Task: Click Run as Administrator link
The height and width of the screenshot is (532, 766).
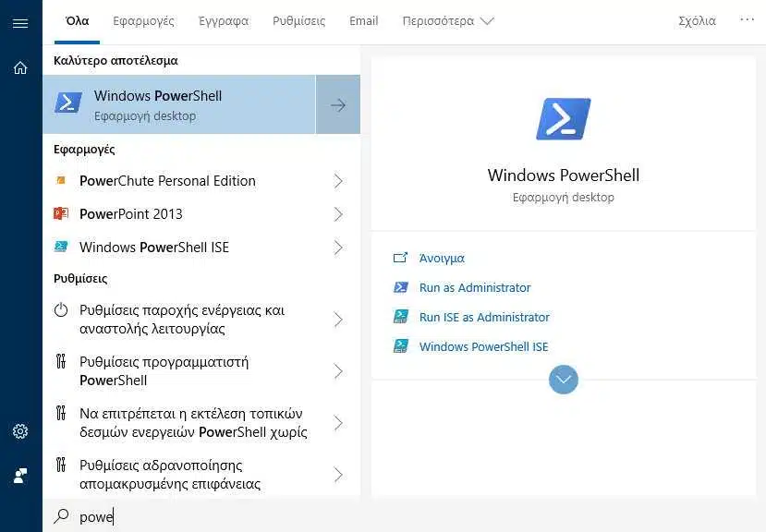Action: pos(475,288)
